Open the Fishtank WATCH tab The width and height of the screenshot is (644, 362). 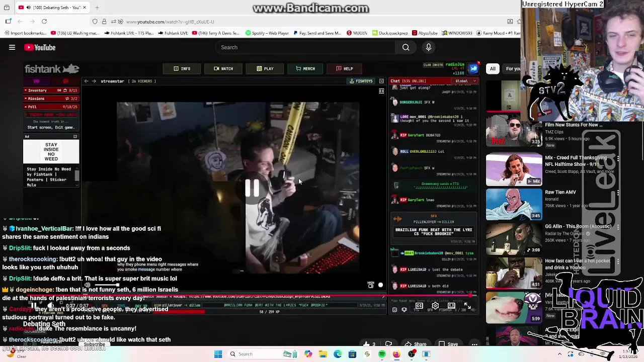tap(223, 68)
